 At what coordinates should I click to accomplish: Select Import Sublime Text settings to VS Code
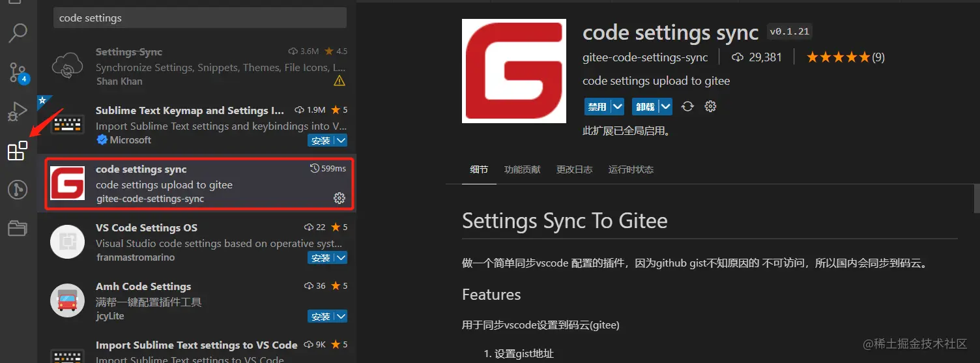tap(197, 345)
